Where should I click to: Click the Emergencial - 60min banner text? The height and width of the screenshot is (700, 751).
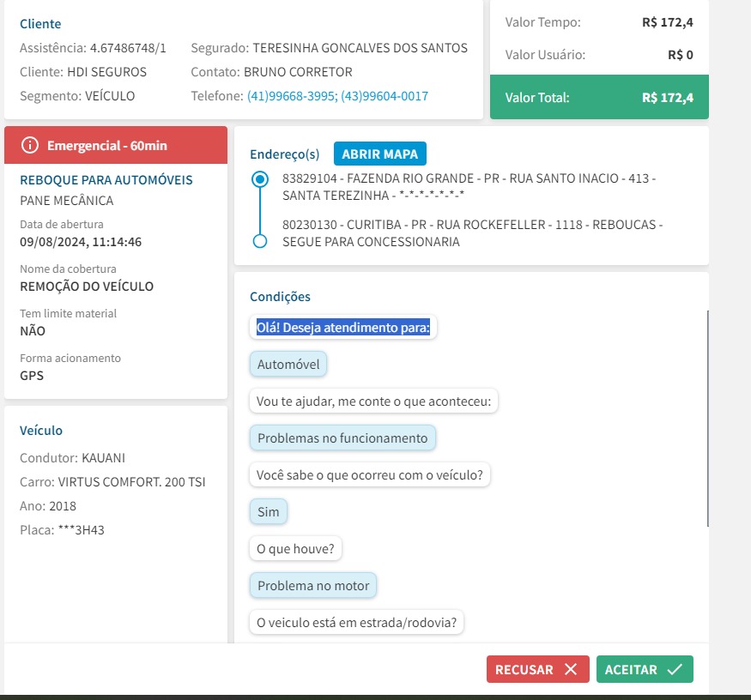pyautogui.click(x=107, y=145)
